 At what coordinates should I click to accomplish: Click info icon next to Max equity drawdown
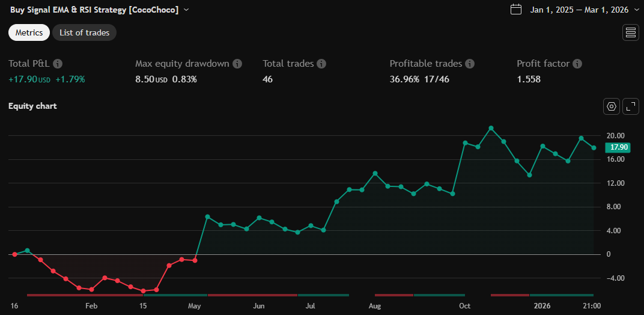(x=237, y=64)
